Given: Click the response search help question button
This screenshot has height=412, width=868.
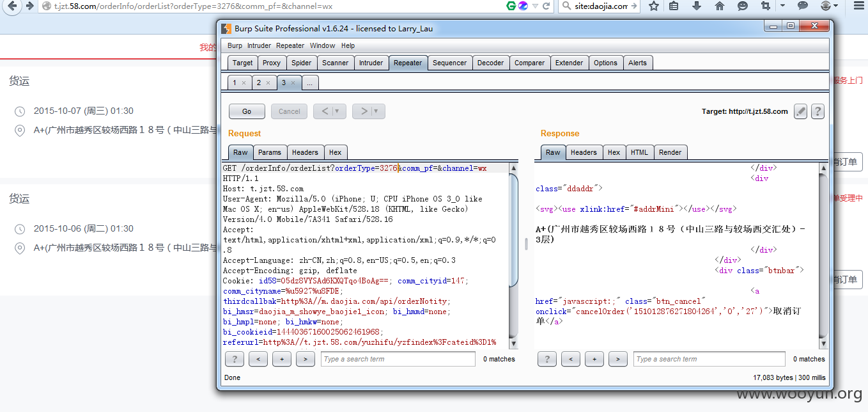Looking at the screenshot, I should pyautogui.click(x=546, y=359).
